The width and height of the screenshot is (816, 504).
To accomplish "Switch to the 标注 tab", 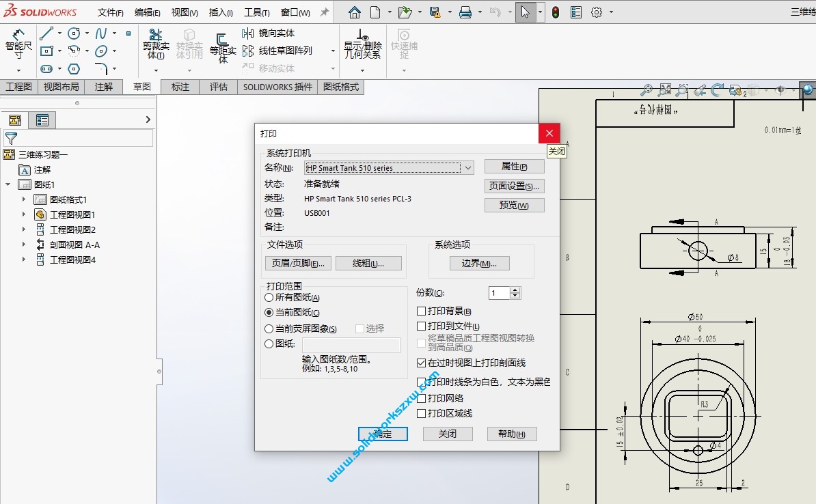I will [179, 87].
